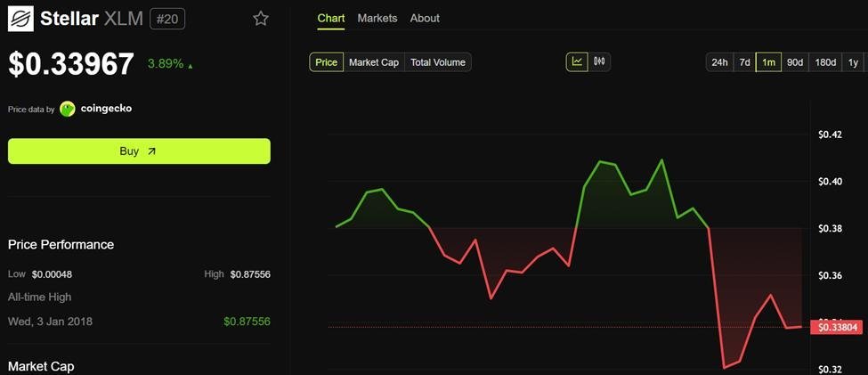Screen dimensions: 868x375
Task: Click the CoinGecko gecko logo
Action: [68, 109]
